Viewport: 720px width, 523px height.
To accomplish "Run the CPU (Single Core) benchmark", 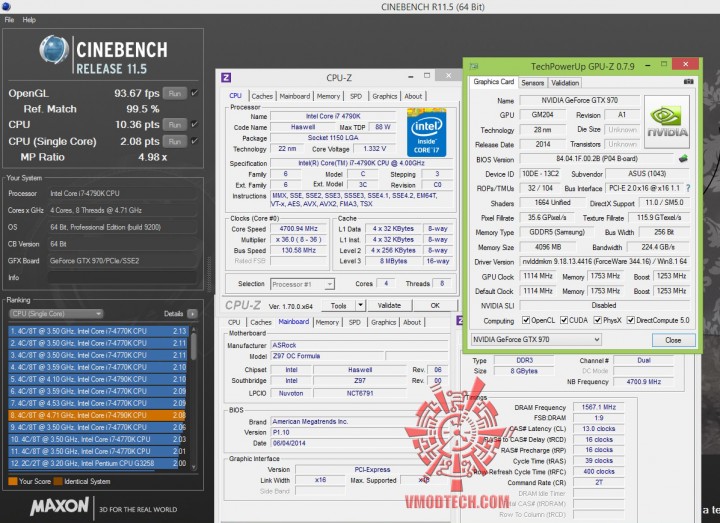I will (x=175, y=141).
